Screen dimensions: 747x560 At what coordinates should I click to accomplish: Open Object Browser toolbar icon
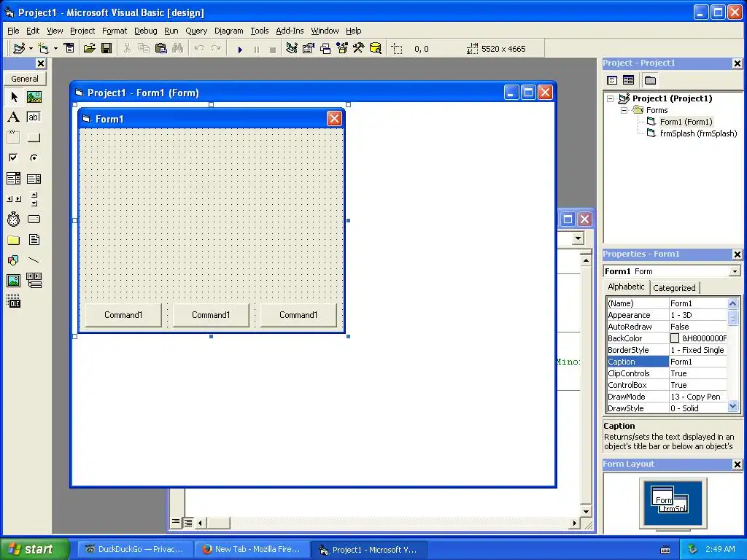pyautogui.click(x=342, y=49)
